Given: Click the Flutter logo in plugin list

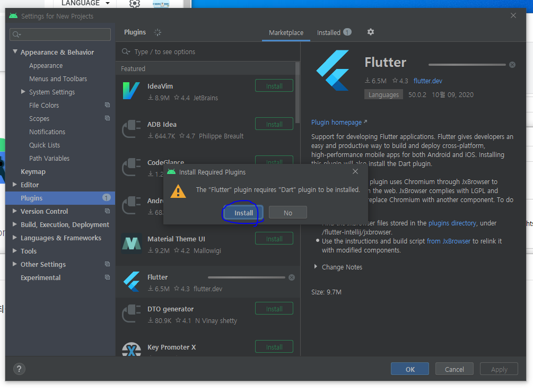Looking at the screenshot, I should [x=131, y=282].
